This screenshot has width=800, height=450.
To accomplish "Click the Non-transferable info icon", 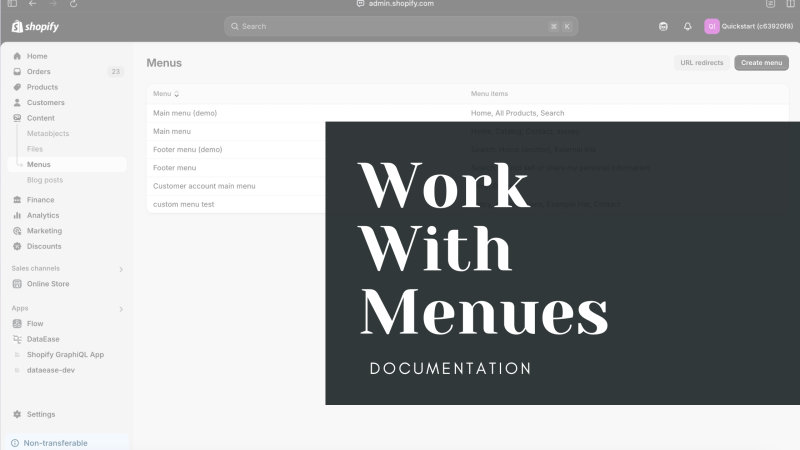I will click(x=15, y=443).
